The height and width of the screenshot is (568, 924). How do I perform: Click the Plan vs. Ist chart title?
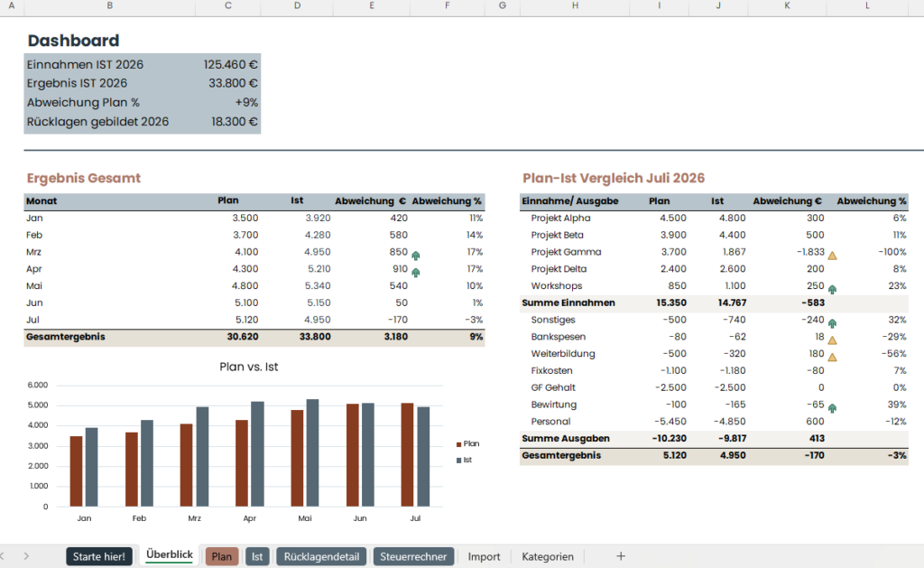249,367
